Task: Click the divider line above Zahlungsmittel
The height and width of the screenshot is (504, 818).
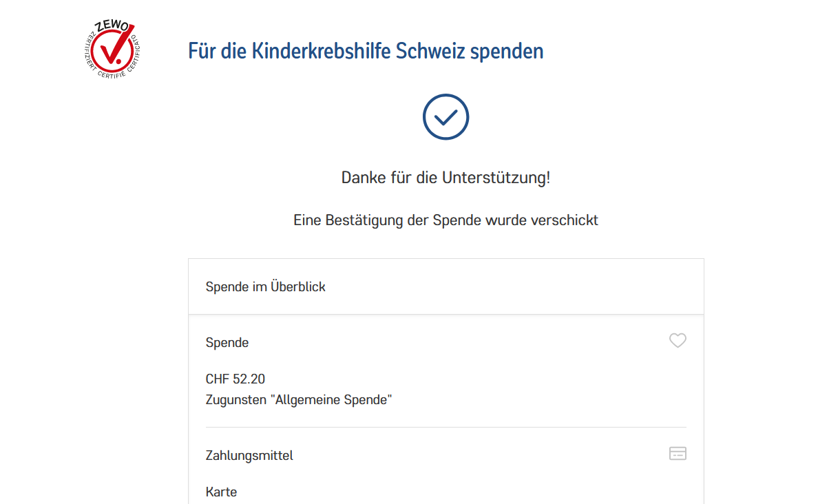Action: click(445, 427)
